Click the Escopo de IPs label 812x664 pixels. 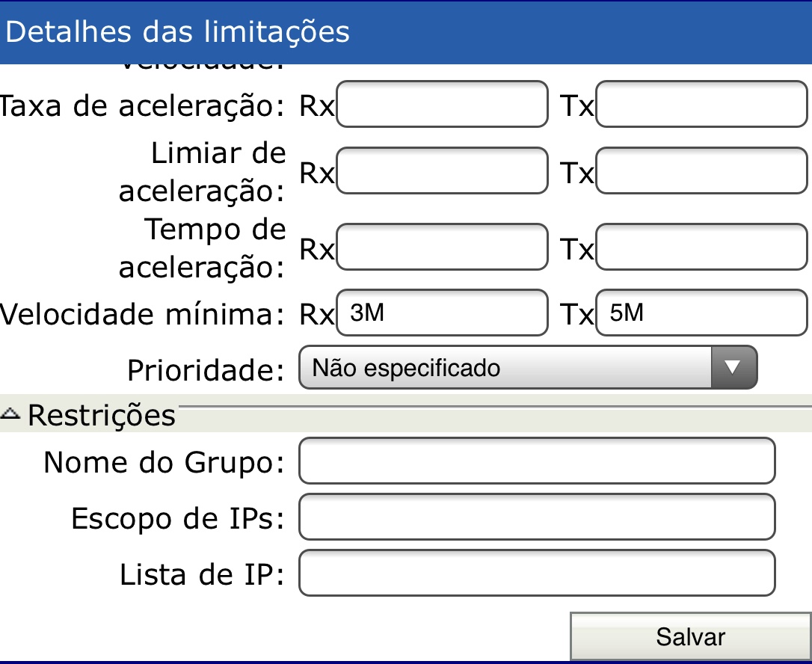(178, 518)
